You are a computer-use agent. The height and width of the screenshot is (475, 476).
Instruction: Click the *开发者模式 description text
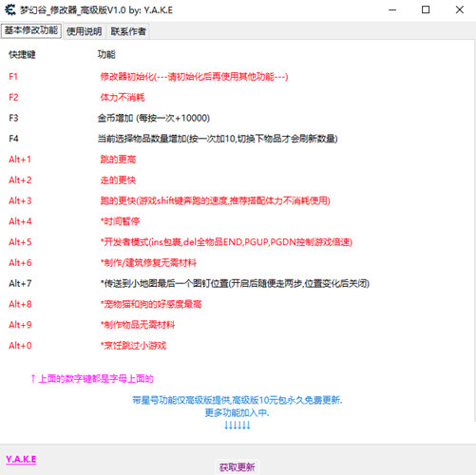tap(226, 242)
